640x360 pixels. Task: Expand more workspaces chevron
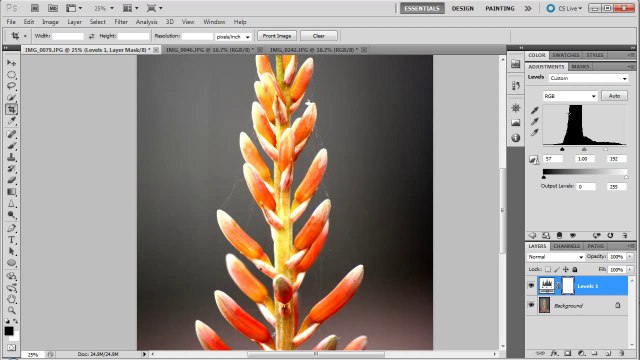click(528, 8)
